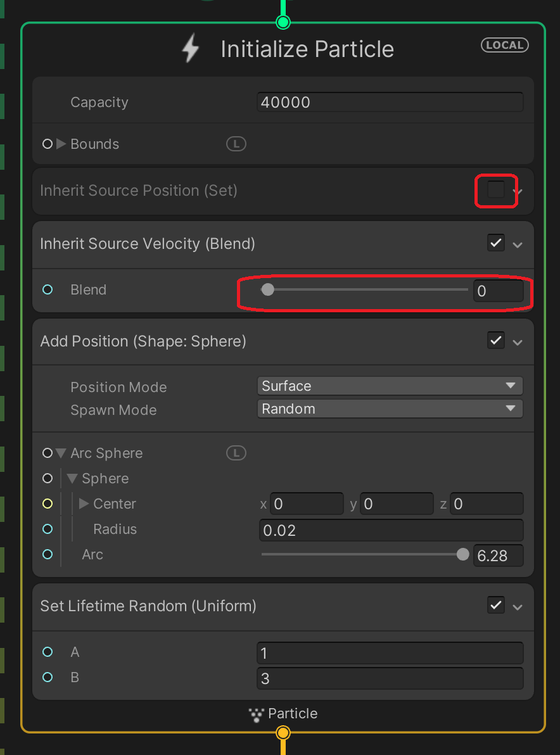Click the Blend input connector port
Viewport: 560px width, 755px height.
point(47,290)
